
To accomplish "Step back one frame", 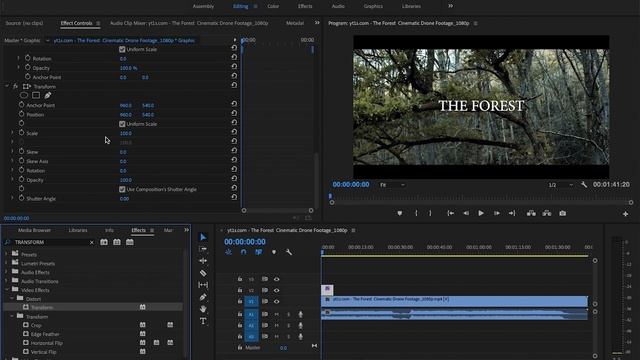I will tap(466, 213).
